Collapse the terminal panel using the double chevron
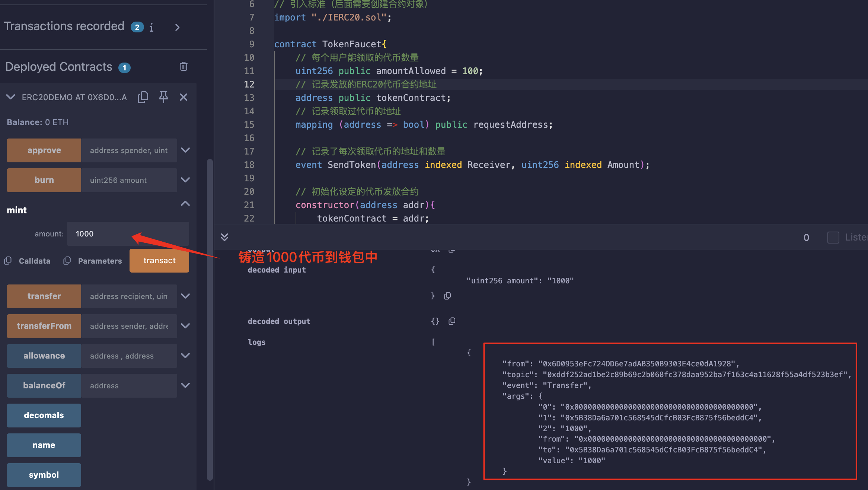The image size is (868, 490). (224, 237)
